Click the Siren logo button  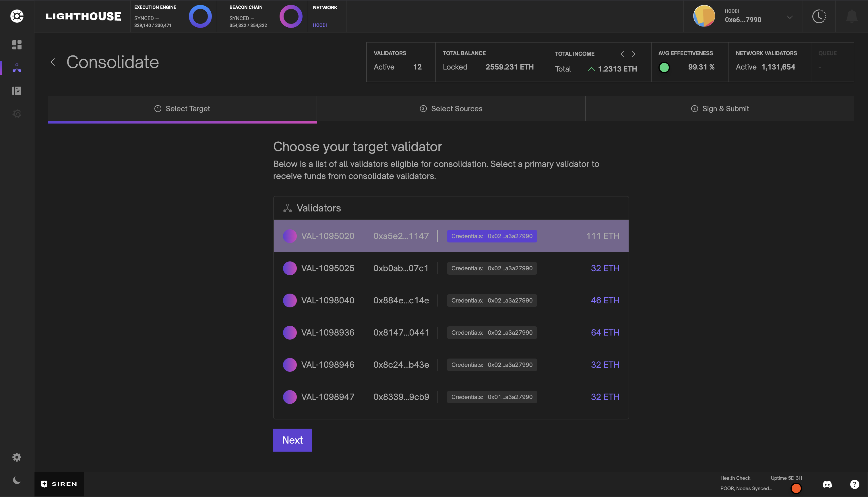click(59, 484)
